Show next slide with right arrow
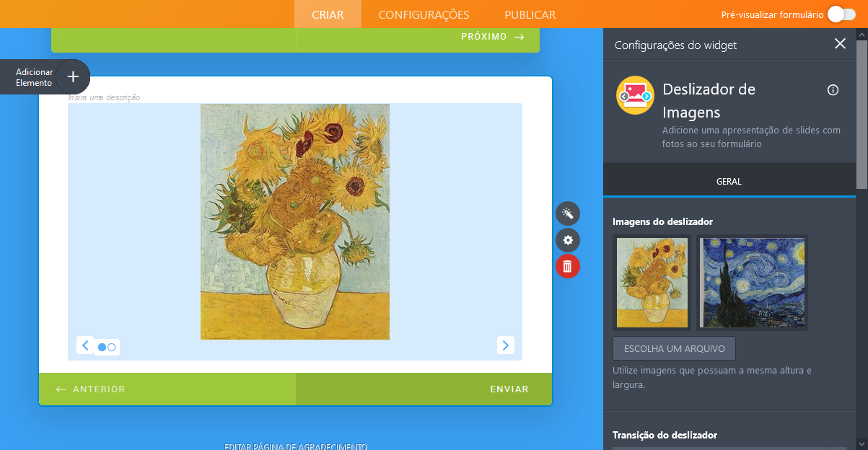Image resolution: width=868 pixels, height=450 pixels. pyautogui.click(x=506, y=345)
